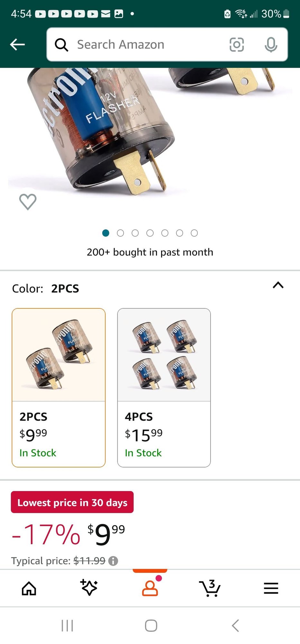This screenshot has width=300, height=644.
Task: Select the 2PCS variant option
Action: 59,387
